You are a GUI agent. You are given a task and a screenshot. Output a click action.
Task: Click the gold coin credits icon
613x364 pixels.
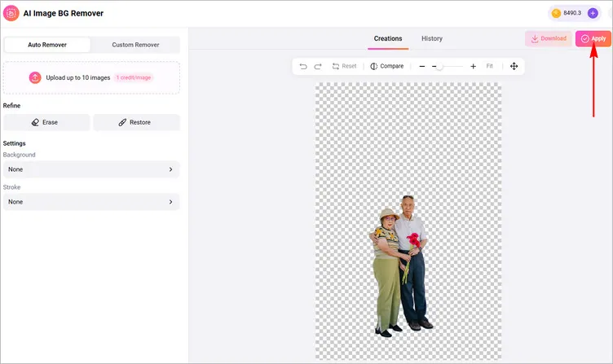556,13
